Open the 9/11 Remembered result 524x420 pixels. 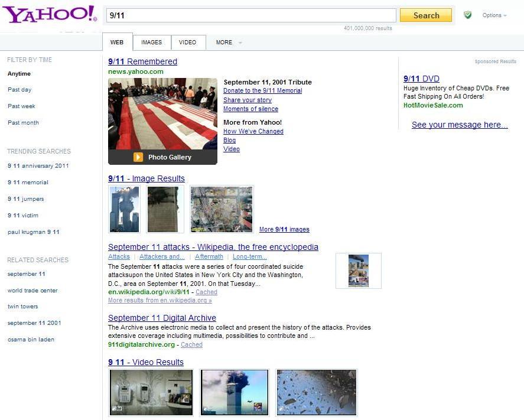pyautogui.click(x=143, y=61)
